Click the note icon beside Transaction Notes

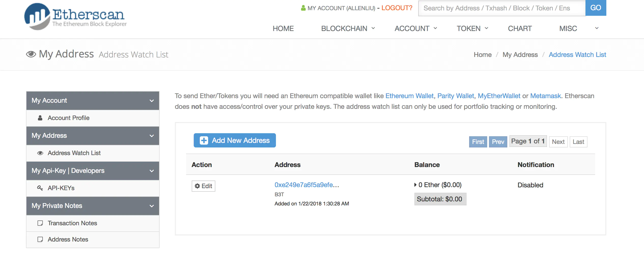pyautogui.click(x=40, y=223)
